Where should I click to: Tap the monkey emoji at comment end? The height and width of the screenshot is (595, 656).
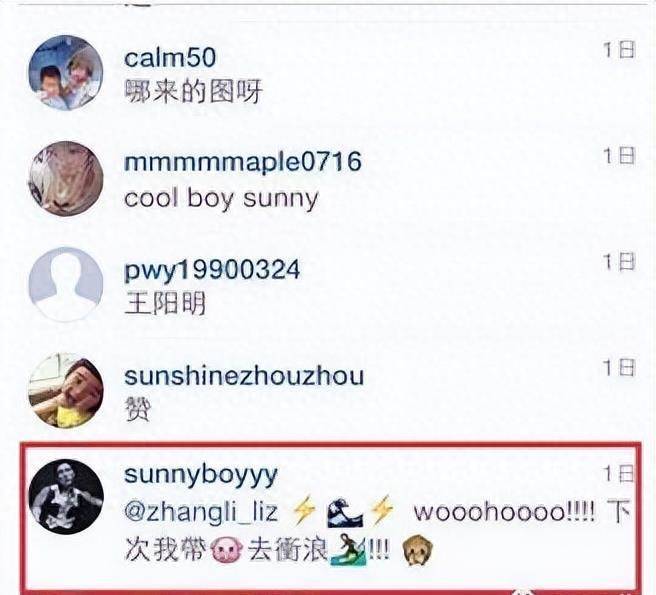coord(417,551)
